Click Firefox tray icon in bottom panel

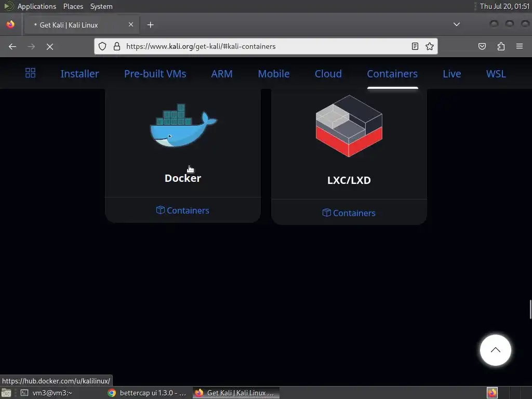[492, 393]
